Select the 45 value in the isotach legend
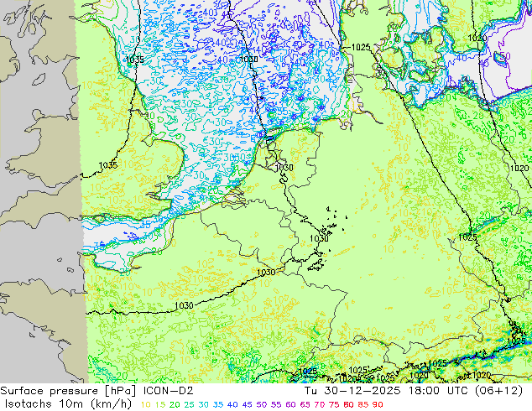The width and height of the screenshot is (532, 411). 247,404
